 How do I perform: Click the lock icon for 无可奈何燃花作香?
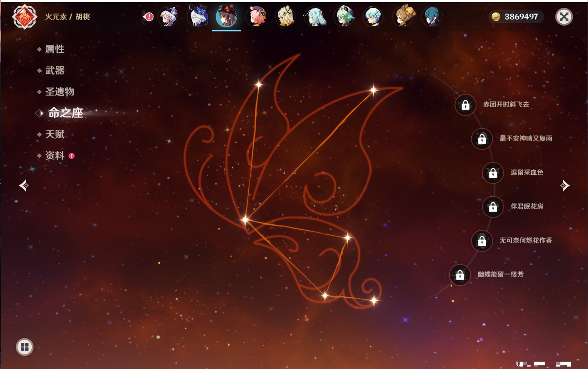(x=482, y=241)
